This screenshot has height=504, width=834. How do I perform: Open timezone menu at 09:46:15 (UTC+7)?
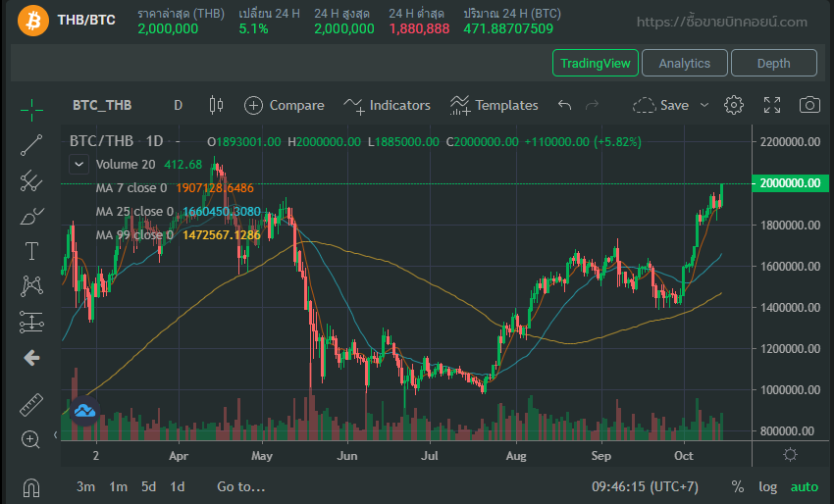645,486
